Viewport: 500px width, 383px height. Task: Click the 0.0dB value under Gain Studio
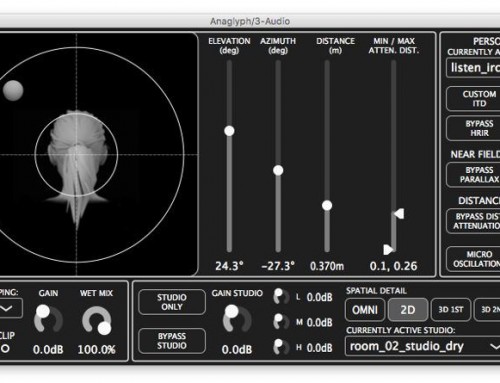point(237,349)
